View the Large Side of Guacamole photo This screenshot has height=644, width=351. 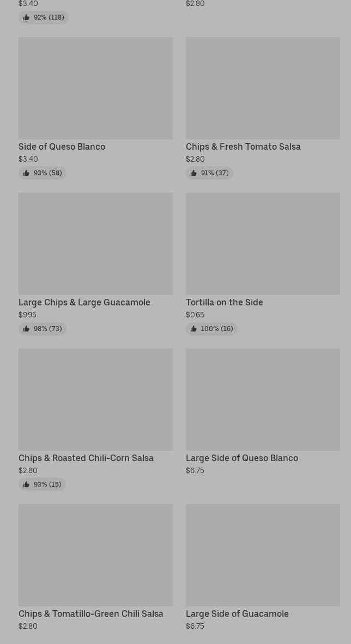click(263, 555)
